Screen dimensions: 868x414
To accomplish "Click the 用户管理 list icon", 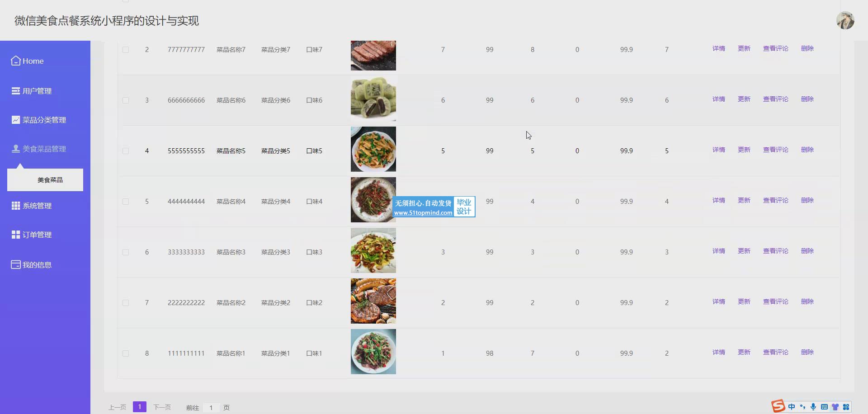I will coord(16,91).
